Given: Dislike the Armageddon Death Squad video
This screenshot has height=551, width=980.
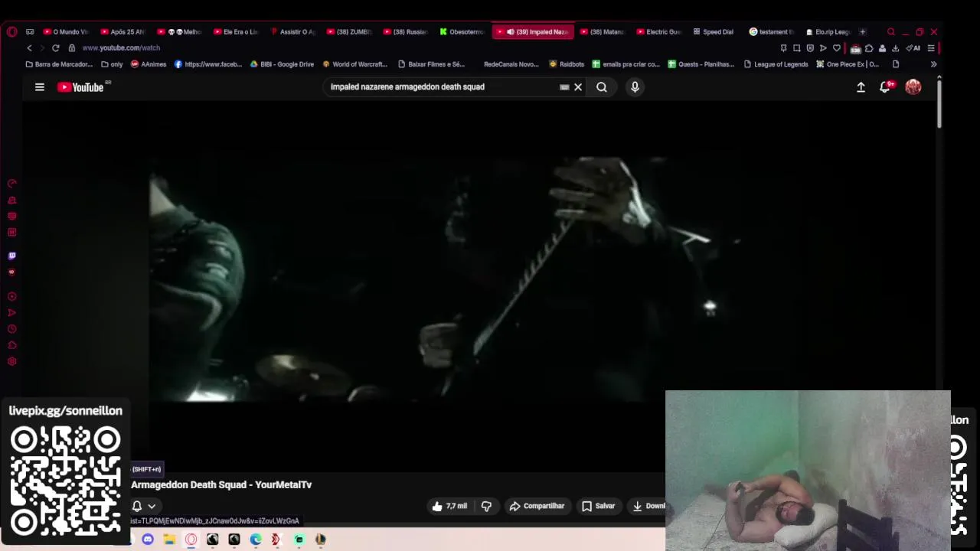Looking at the screenshot, I should pos(486,506).
